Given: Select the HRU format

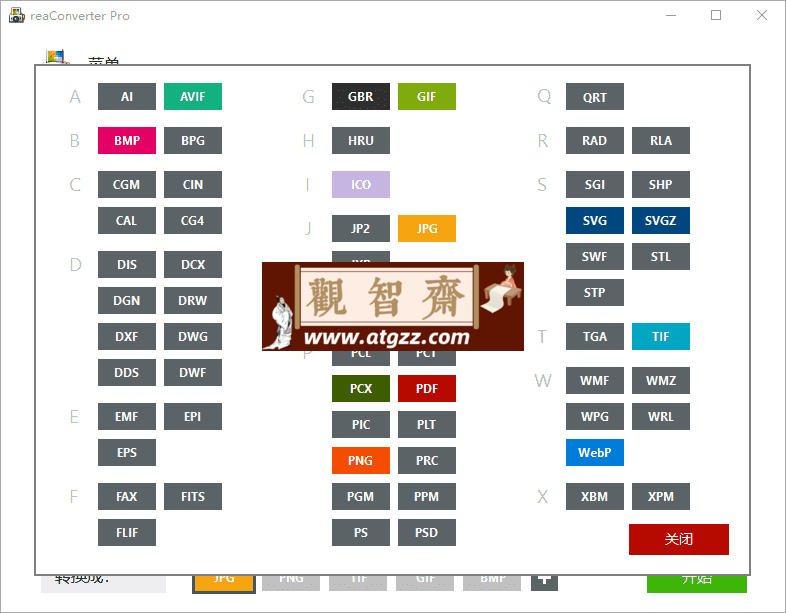Looking at the screenshot, I should (x=361, y=140).
